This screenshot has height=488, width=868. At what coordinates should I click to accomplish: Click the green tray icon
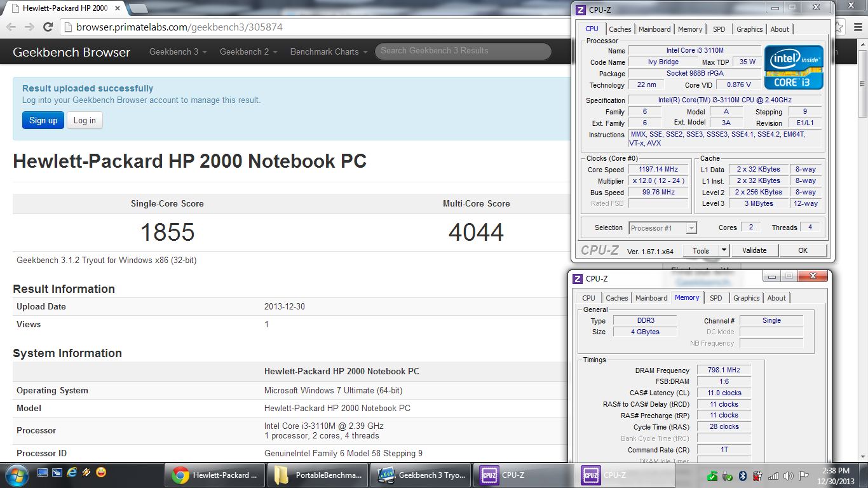coord(714,475)
